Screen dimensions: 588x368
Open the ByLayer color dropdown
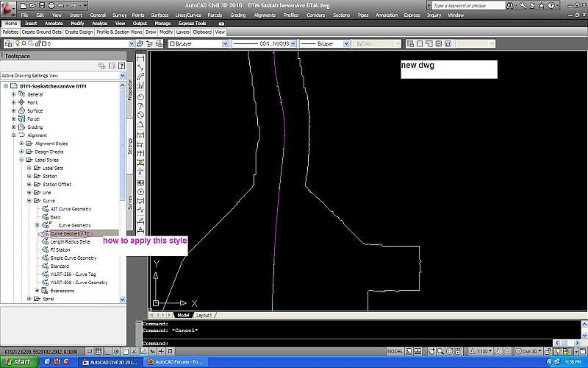(x=198, y=43)
